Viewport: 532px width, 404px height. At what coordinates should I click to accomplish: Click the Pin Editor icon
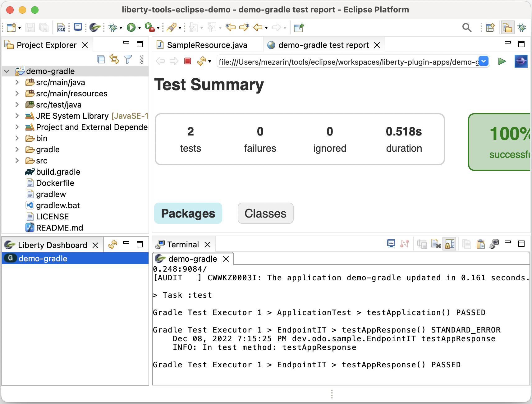point(299,28)
